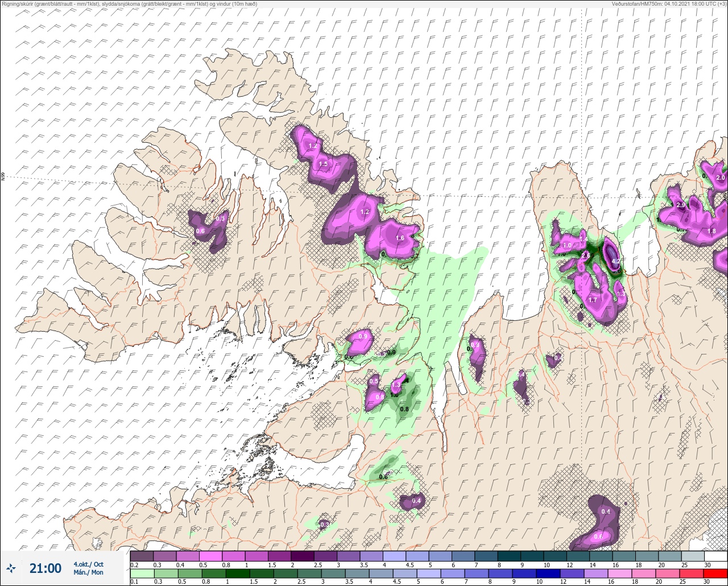Image resolution: width=728 pixels, height=586 pixels.
Task: Click the black 0.8 rain value label
Action: pos(405,409)
